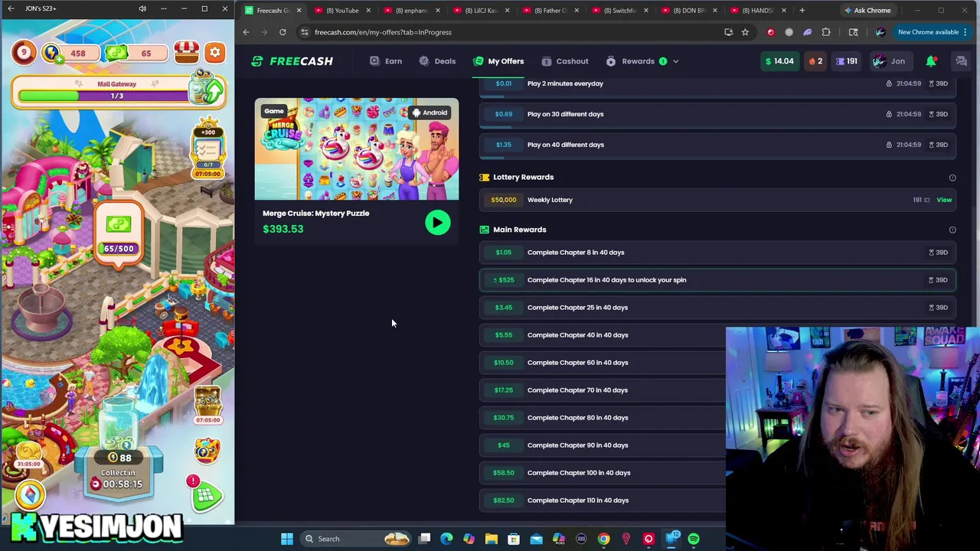Select My Offers in navigation
Viewport: 980px width, 551px height.
point(498,61)
